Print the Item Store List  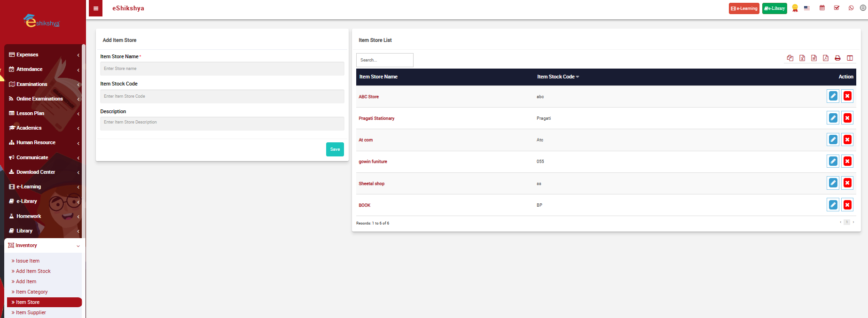pyautogui.click(x=837, y=58)
